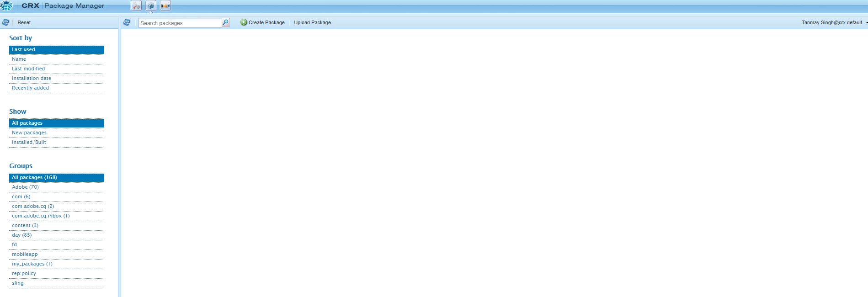Select the fd group
Screen dimensions: 868x297
(x=57, y=244)
